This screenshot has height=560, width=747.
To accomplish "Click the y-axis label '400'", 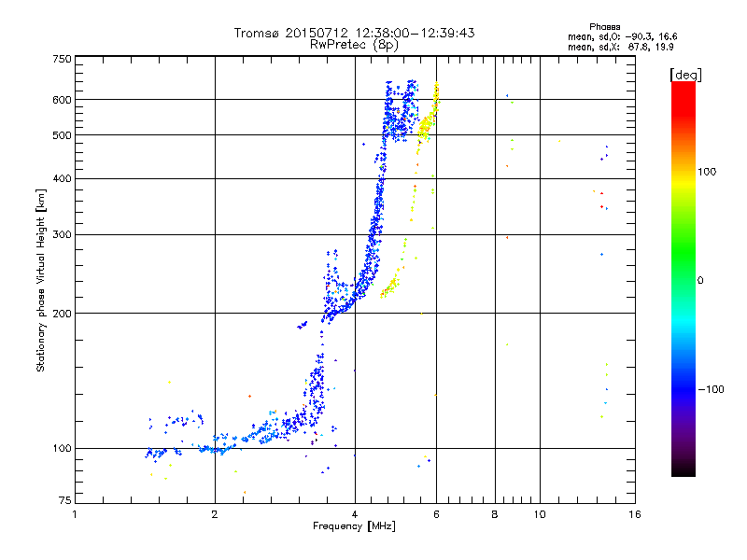I will pyautogui.click(x=62, y=179).
